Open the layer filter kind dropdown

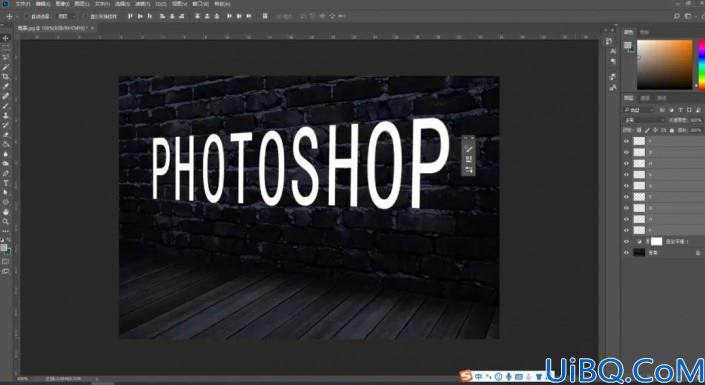(639, 110)
